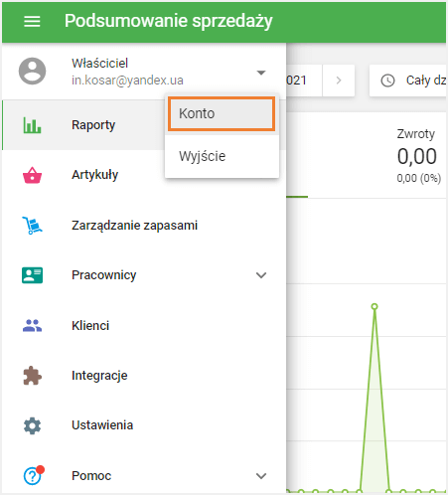Expand the Pomoc submenu chevron
This screenshot has height=495, width=448.
click(261, 476)
